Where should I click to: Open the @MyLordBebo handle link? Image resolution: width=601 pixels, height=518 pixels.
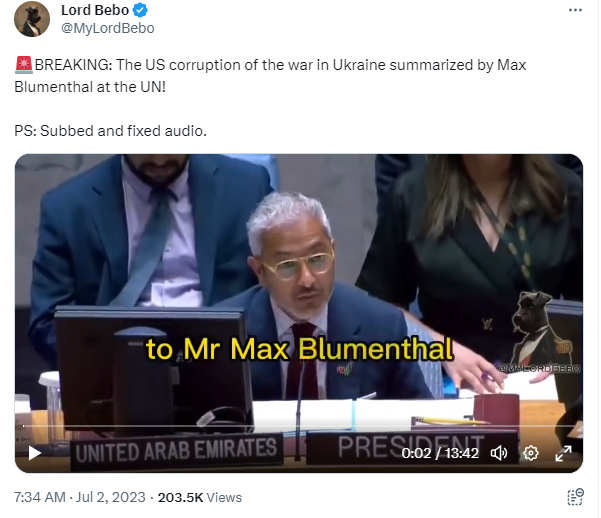(108, 28)
